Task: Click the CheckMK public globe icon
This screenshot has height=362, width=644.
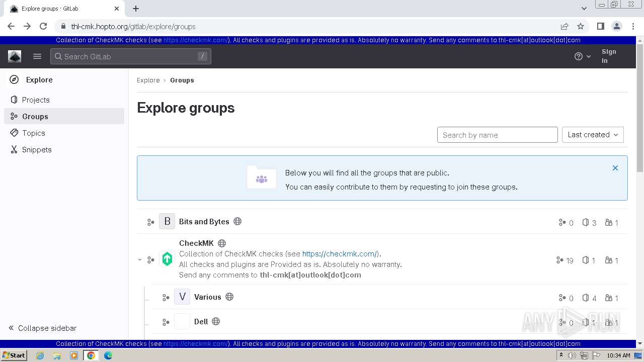Action: (x=222, y=243)
